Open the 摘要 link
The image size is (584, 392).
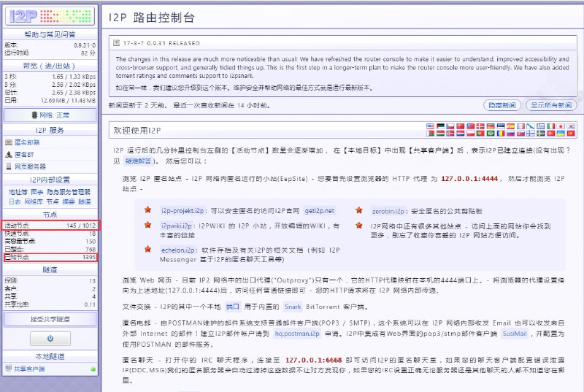[69, 201]
